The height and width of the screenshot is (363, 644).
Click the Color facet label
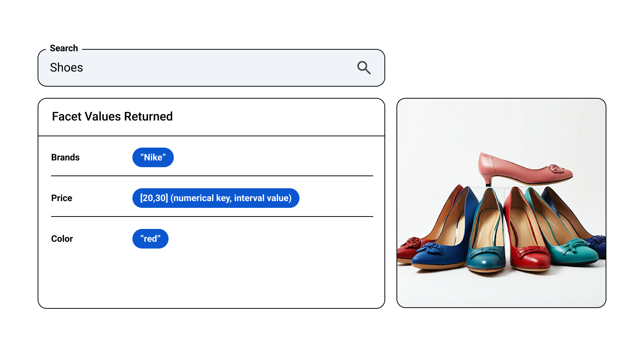tap(62, 239)
